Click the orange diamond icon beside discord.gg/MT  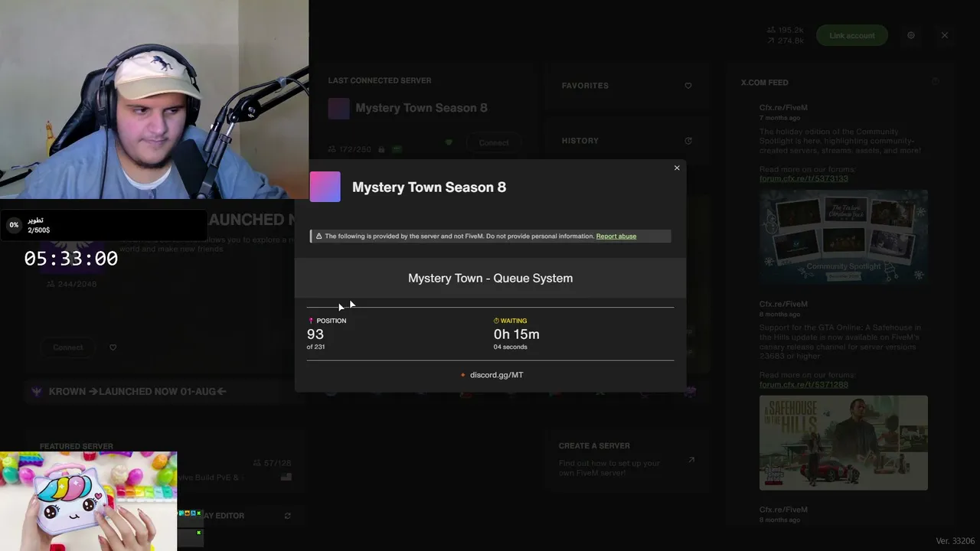coord(463,375)
